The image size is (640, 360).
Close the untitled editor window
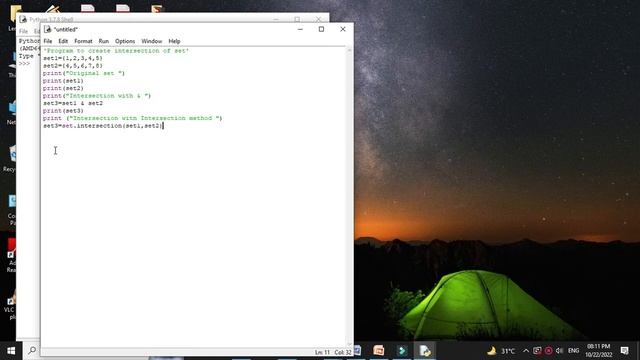[343, 29]
